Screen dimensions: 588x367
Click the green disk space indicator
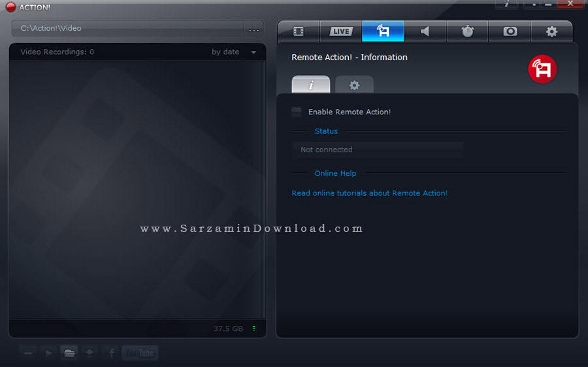click(254, 328)
